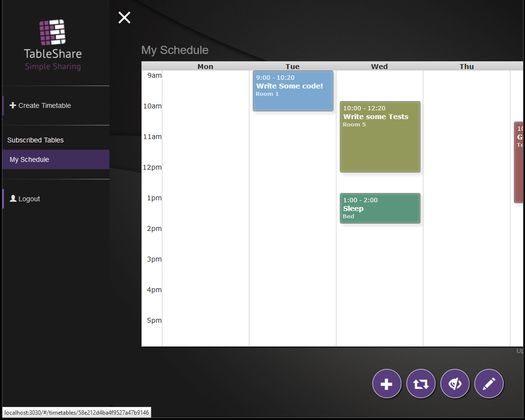
Task: Open the blue Write Some code! event
Action: 293,91
